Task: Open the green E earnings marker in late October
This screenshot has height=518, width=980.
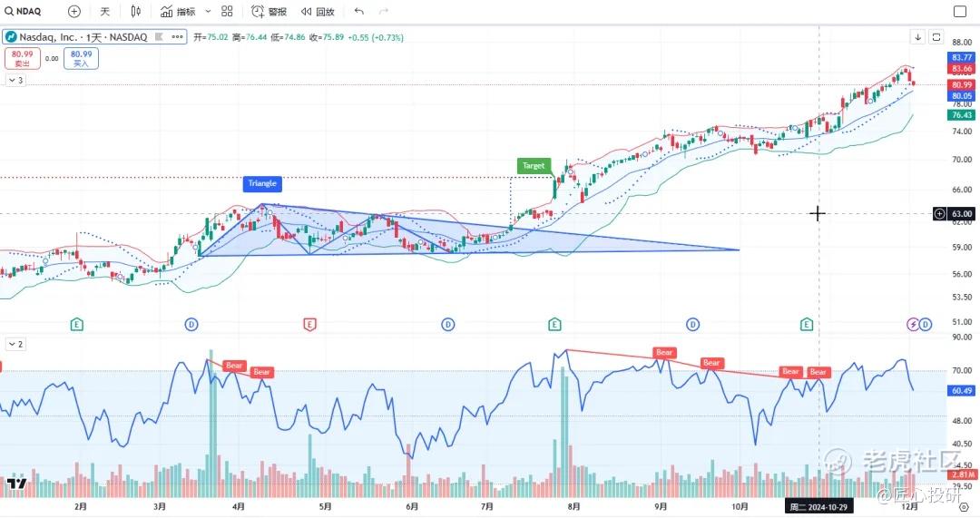Action: [x=807, y=324]
